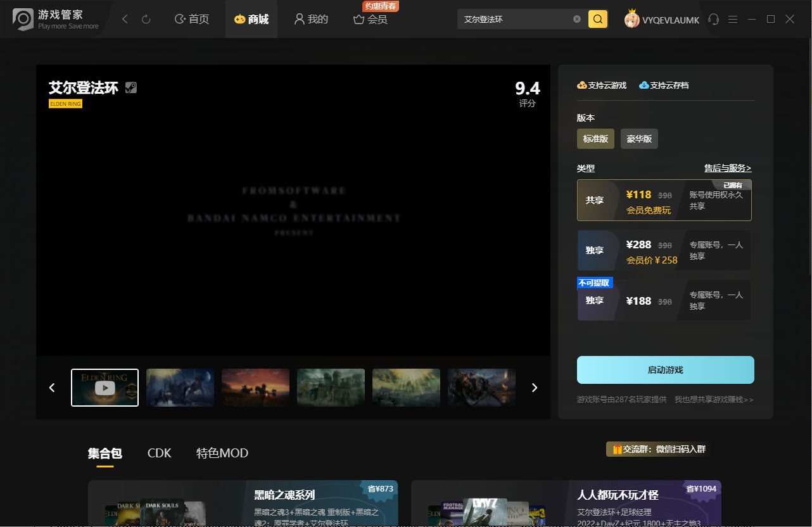Click username VYQEVLAUMK
Image resolution: width=812 pixels, height=527 pixels.
[x=671, y=20]
